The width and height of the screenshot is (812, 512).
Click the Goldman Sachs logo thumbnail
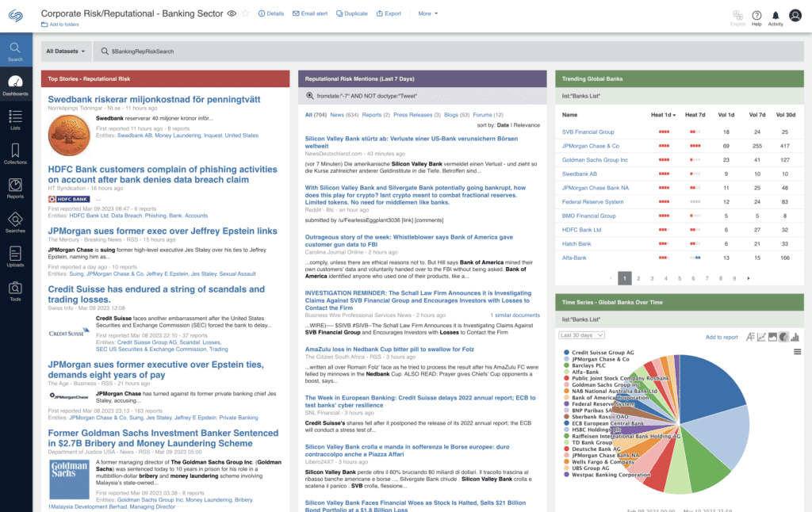69,480
